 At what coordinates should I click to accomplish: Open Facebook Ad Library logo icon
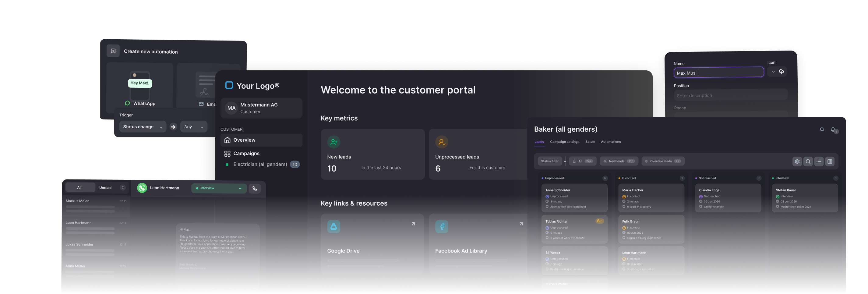pyautogui.click(x=441, y=227)
